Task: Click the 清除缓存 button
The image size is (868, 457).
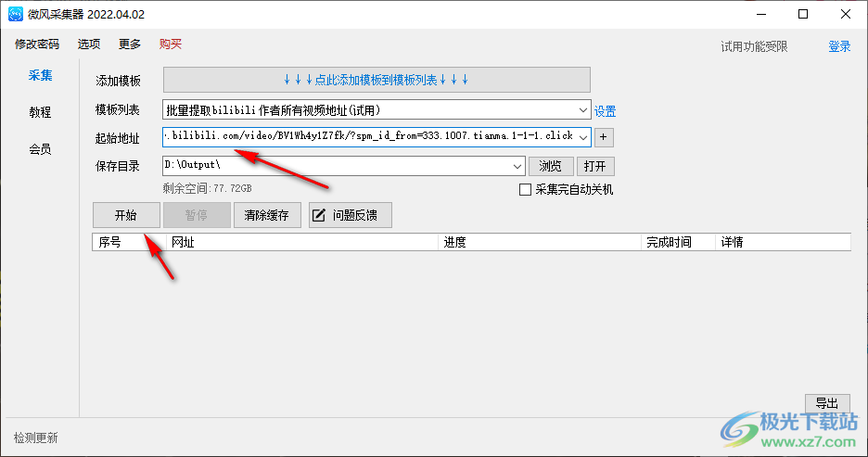Action: pyautogui.click(x=267, y=215)
